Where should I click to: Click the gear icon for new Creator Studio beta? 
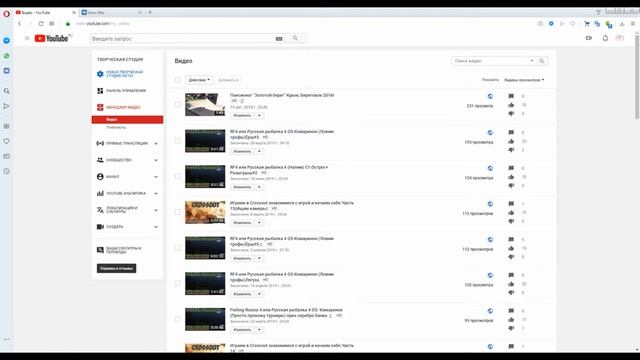[100, 74]
